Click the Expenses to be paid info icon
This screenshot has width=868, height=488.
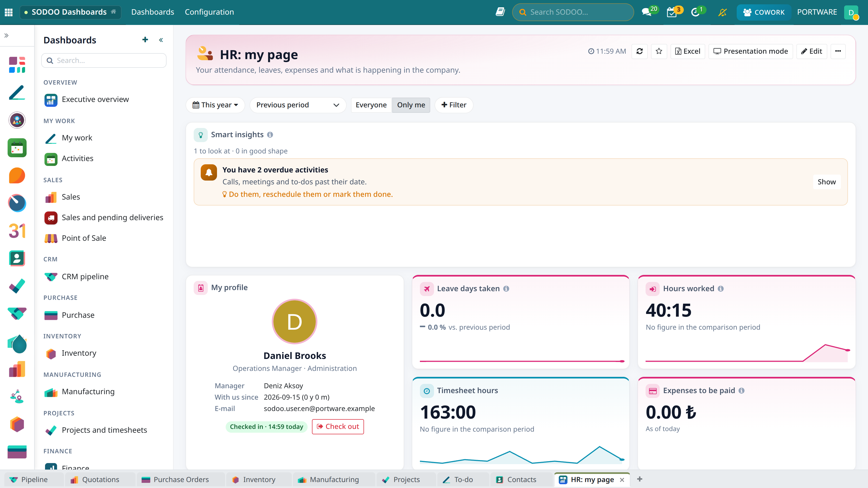[x=742, y=391]
